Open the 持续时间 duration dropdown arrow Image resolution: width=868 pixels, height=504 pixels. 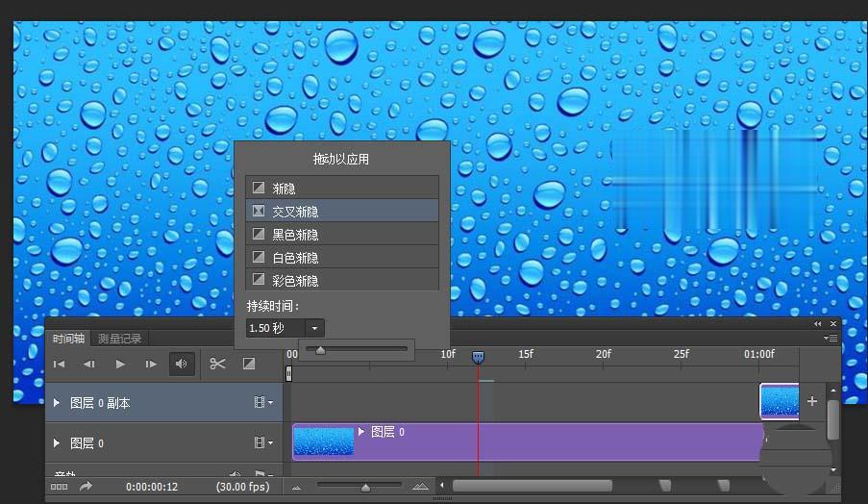click(x=314, y=328)
